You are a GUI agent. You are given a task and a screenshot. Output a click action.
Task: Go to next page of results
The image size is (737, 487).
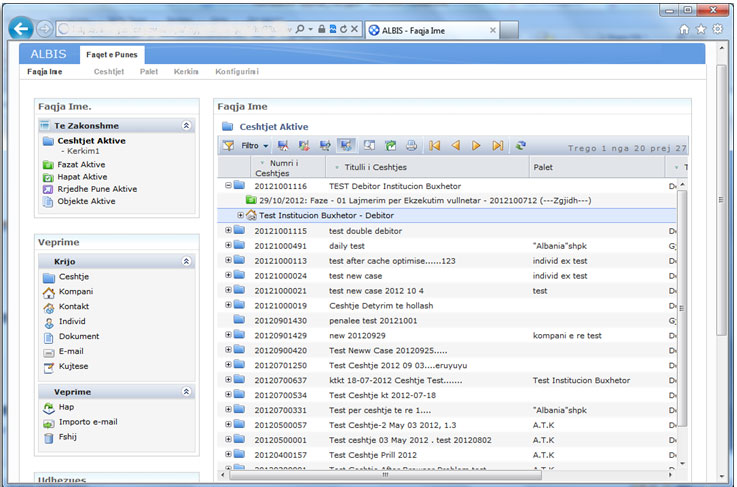(x=477, y=146)
